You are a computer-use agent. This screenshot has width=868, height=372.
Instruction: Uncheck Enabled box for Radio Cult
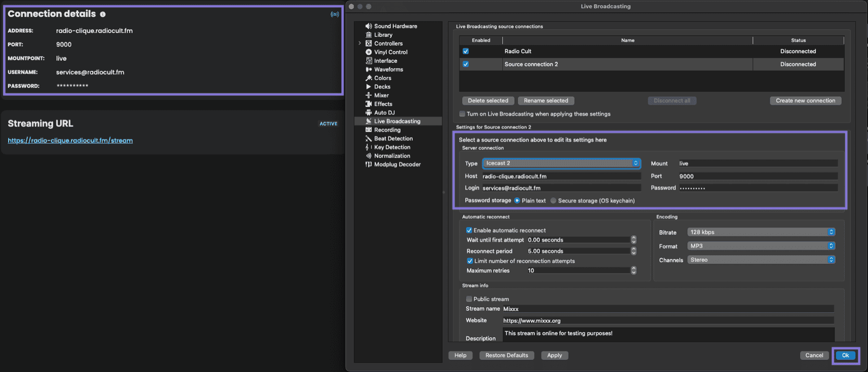tap(465, 51)
